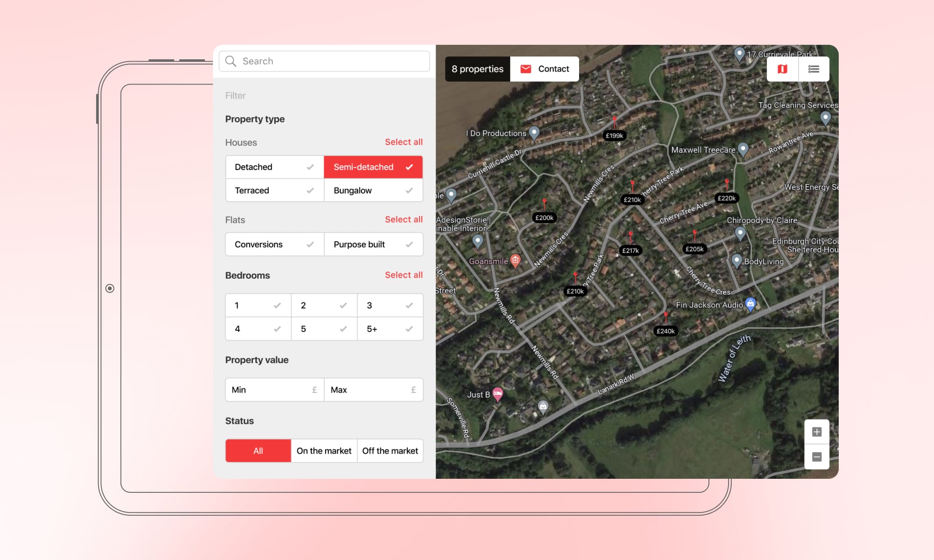Select the £217k property marker
This screenshot has width=934, height=560.
pyautogui.click(x=630, y=251)
